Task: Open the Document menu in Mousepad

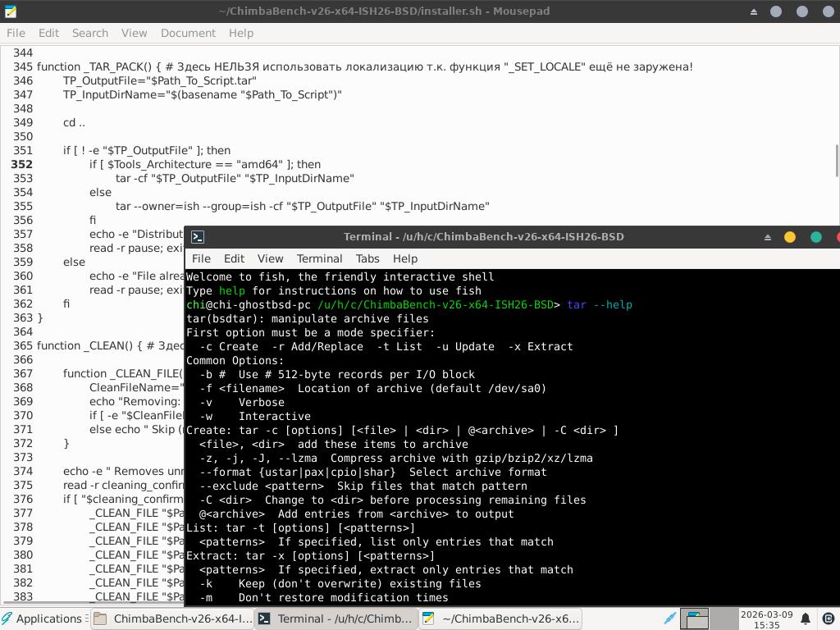Action: coord(188,33)
